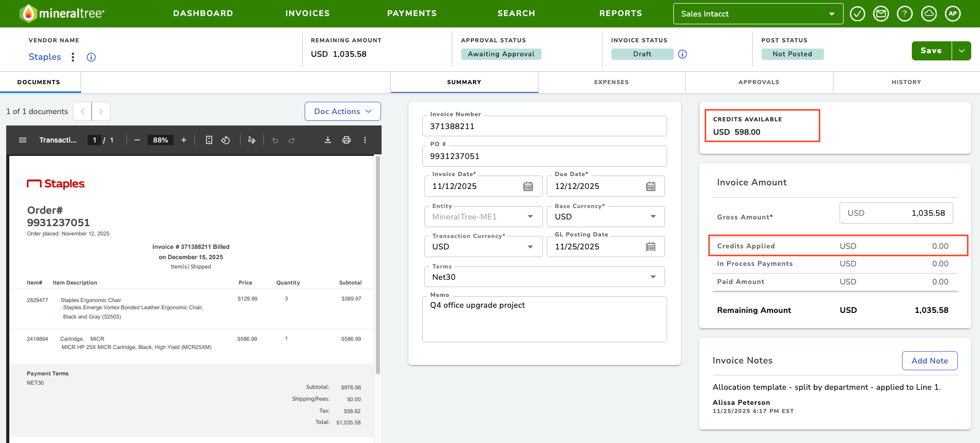980x443 pixels.
Task: Open the Base Currency dropdown
Action: 606,217
